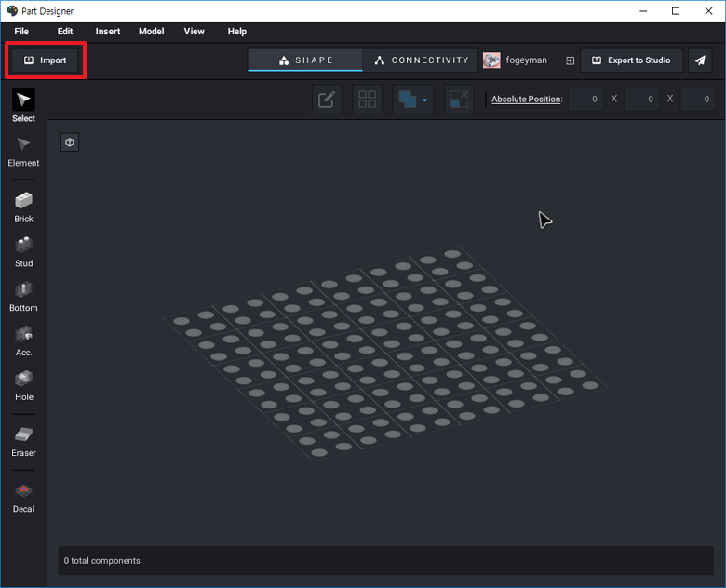The image size is (726, 588).
Task: Choose the Element selection tool
Action: [23, 152]
